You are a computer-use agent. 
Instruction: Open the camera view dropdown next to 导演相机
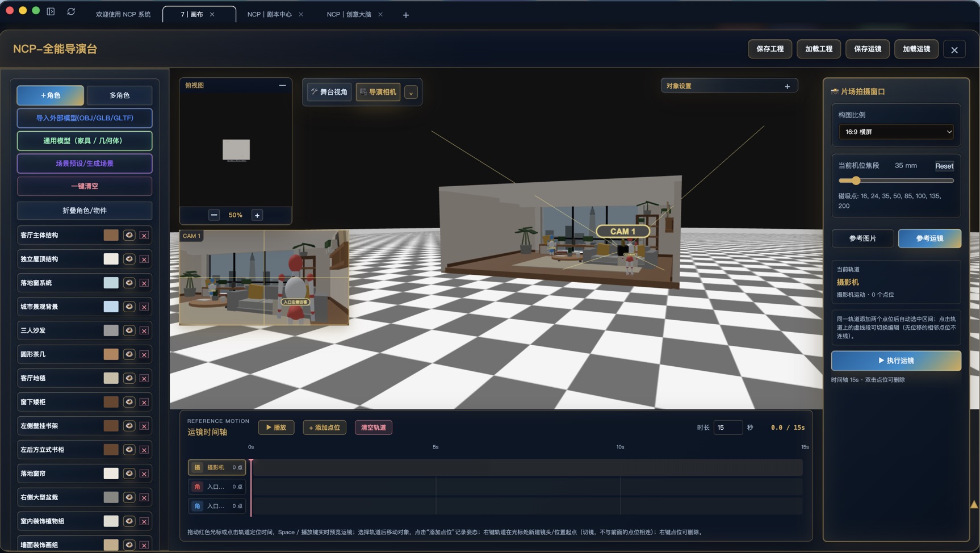tap(411, 93)
